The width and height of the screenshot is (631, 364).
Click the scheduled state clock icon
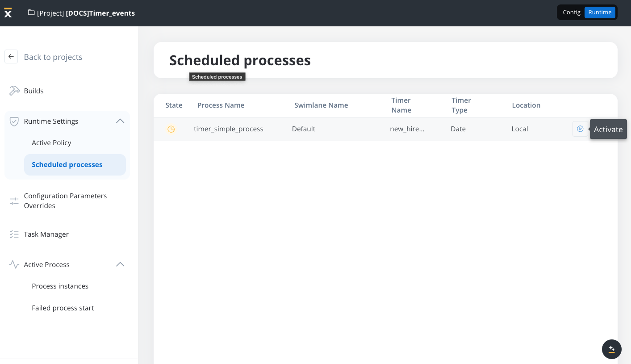point(171,129)
